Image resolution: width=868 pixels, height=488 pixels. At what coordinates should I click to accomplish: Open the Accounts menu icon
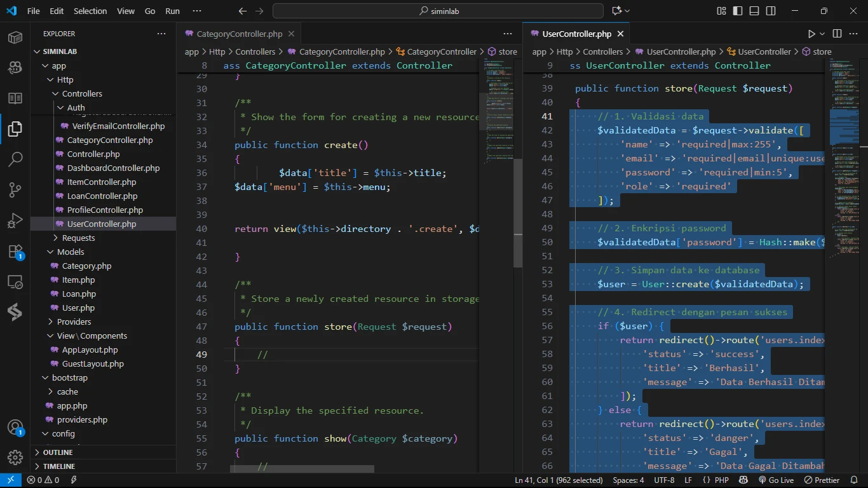click(x=15, y=427)
